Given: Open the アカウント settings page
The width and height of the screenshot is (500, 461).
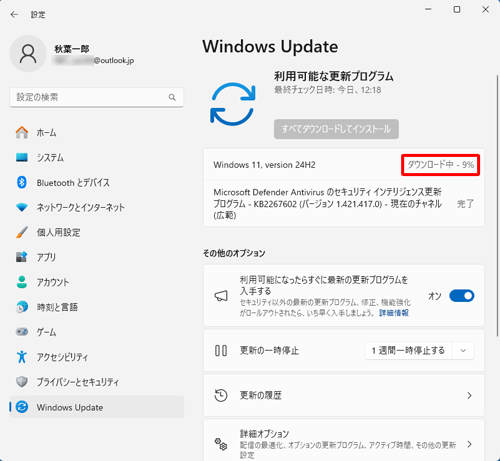Looking at the screenshot, I should [97, 282].
